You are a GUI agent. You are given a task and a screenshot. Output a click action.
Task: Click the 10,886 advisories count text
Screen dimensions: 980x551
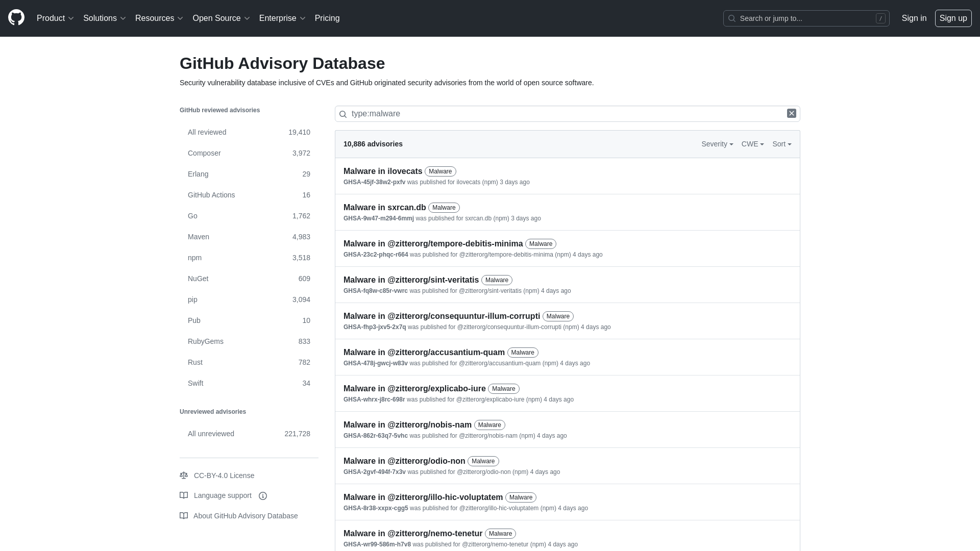pyautogui.click(x=373, y=144)
